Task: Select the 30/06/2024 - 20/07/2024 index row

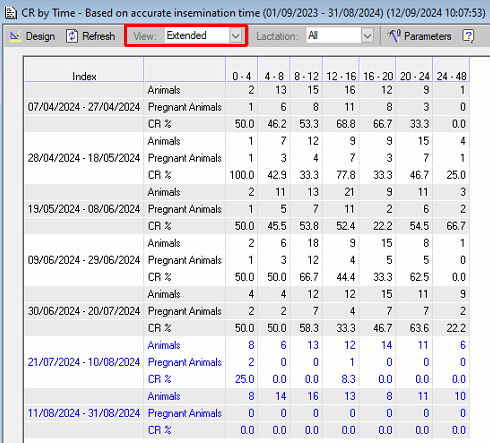Action: (x=84, y=311)
